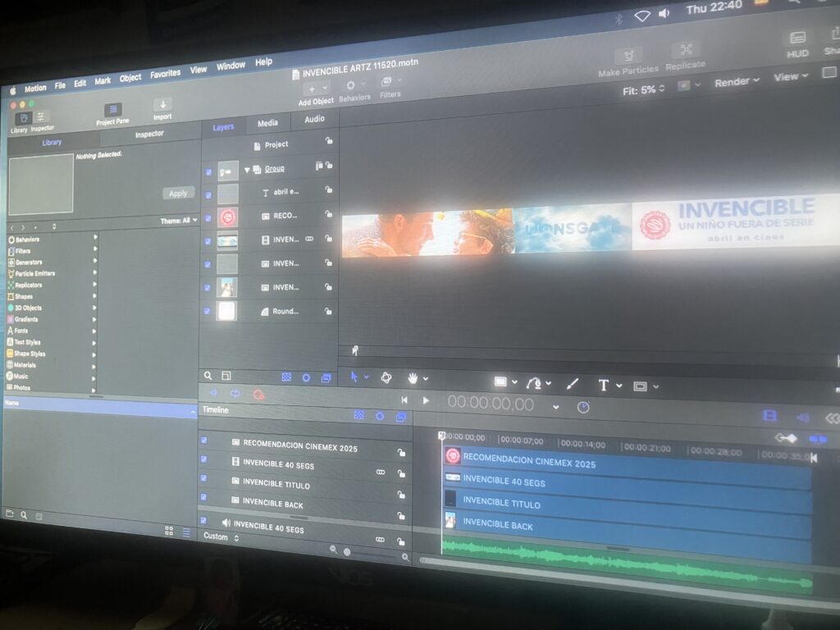Click the Add Object button
This screenshot has width=840, height=630.
point(316,89)
